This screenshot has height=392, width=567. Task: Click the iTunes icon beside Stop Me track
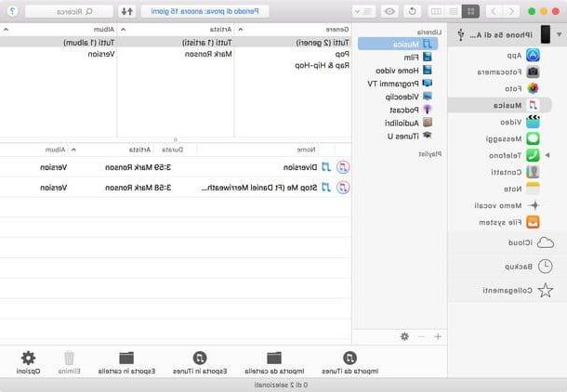pyautogui.click(x=343, y=188)
